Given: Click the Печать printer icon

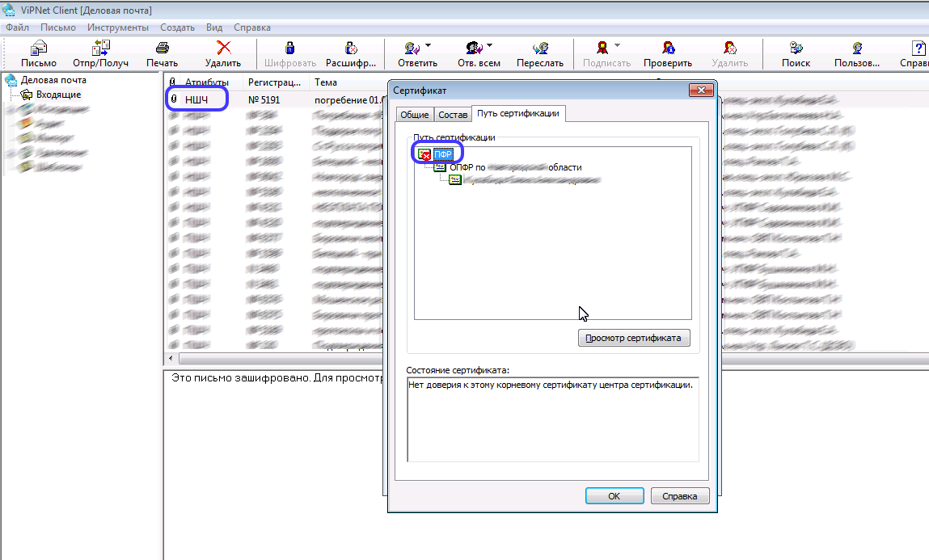Looking at the screenshot, I should click(x=162, y=48).
